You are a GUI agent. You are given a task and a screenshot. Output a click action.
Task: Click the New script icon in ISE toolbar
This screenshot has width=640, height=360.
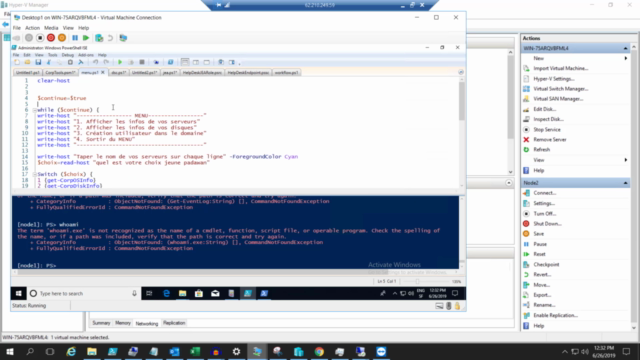[x=17, y=62]
